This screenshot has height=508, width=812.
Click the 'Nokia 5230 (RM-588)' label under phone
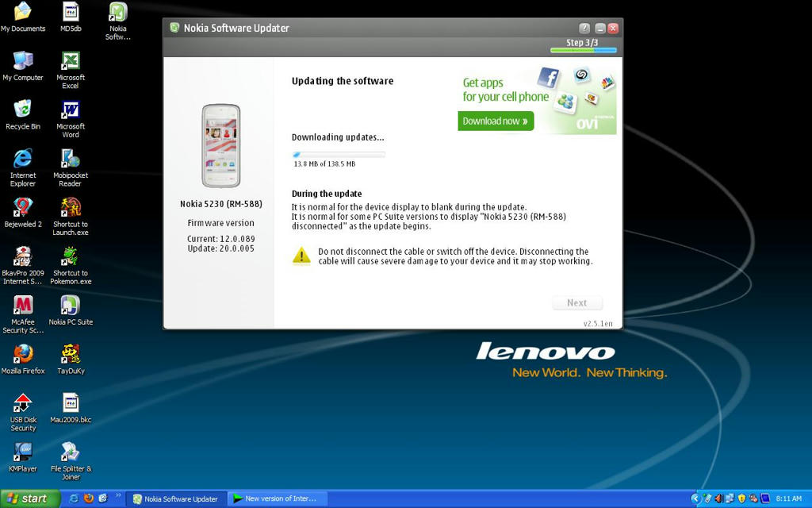(221, 204)
